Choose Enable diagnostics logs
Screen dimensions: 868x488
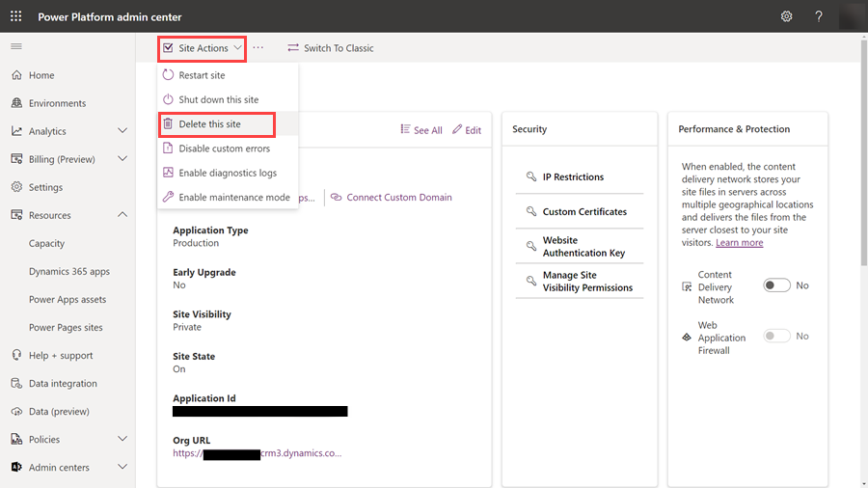228,173
